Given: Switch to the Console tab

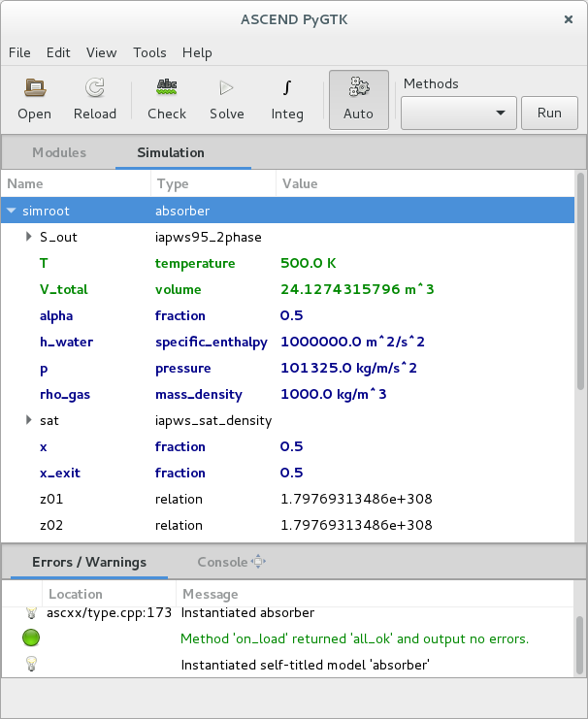Looking at the screenshot, I should point(222,562).
